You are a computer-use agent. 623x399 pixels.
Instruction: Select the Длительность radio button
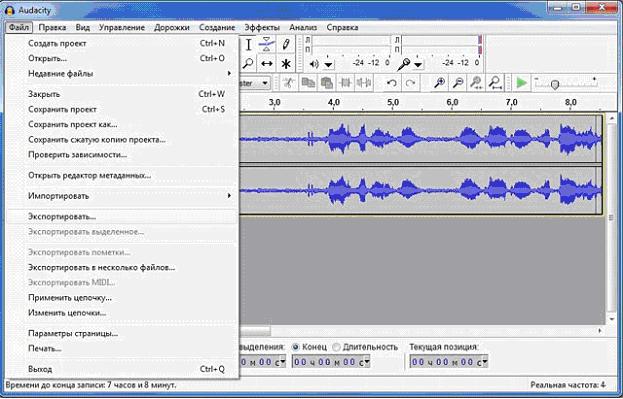(x=337, y=347)
